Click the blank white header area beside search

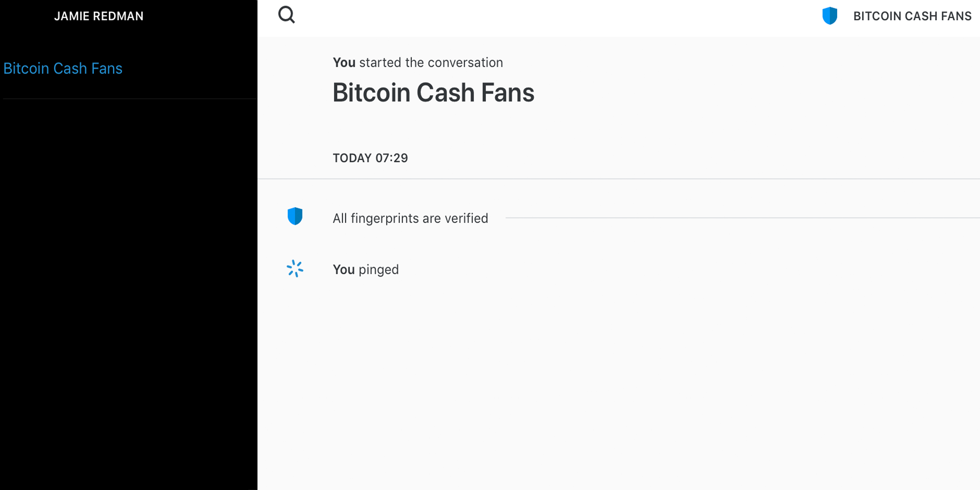pos(533,17)
